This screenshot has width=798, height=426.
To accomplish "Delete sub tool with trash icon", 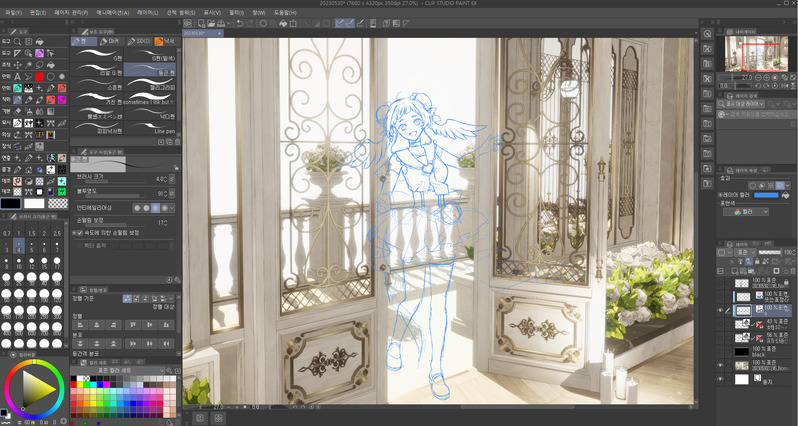I will click(x=178, y=142).
